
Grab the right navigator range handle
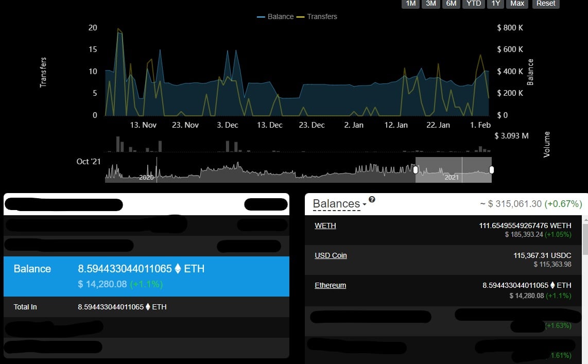492,170
